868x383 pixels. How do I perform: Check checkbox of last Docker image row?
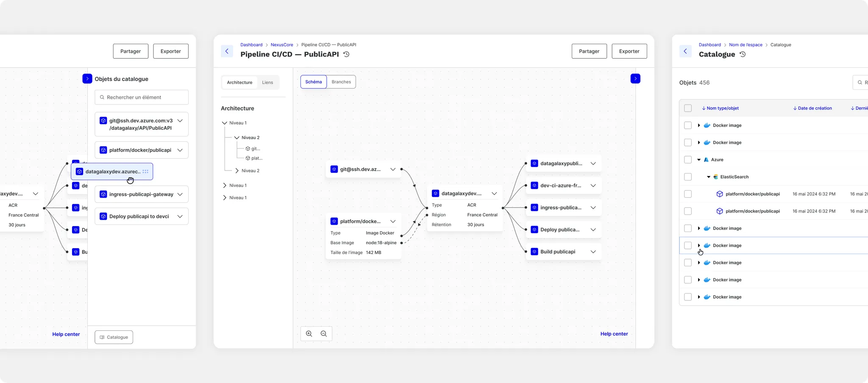point(688,297)
